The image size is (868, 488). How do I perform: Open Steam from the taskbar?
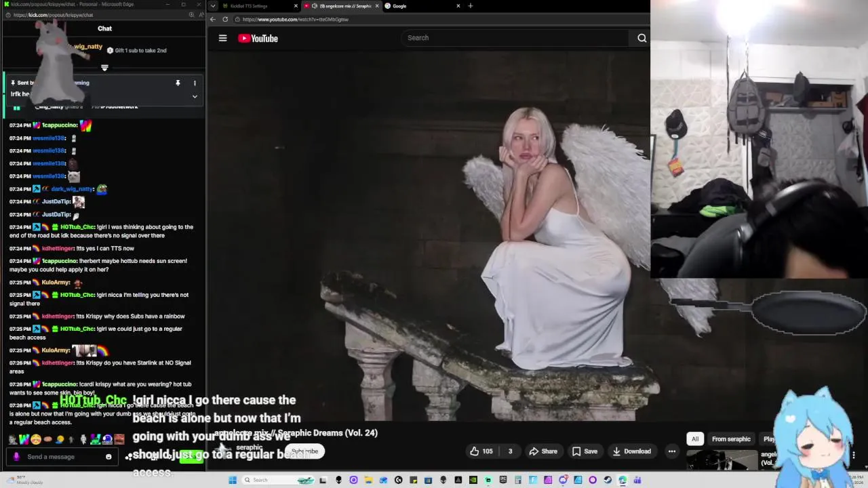607,480
